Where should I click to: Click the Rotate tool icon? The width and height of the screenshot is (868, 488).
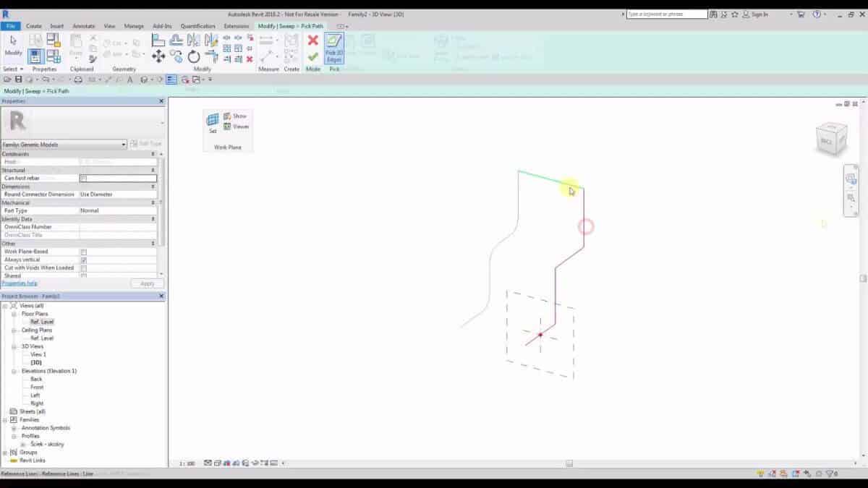coord(194,56)
